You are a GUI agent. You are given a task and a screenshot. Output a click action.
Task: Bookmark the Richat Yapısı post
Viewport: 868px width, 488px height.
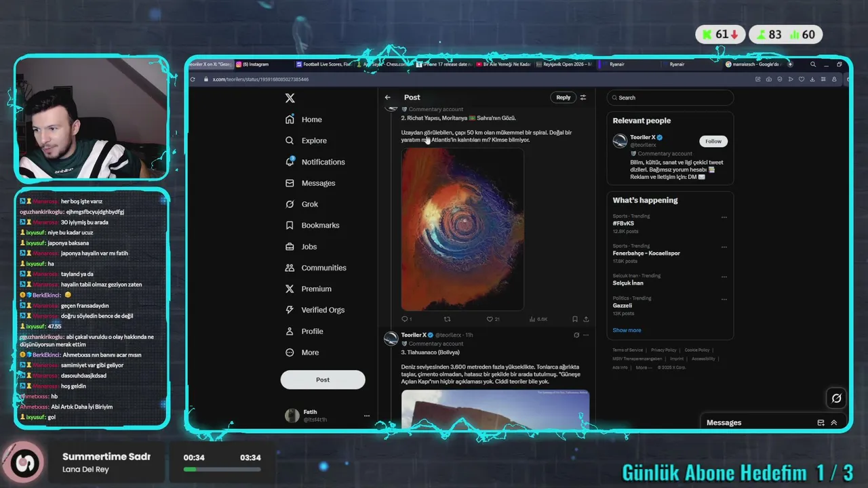pyautogui.click(x=575, y=319)
